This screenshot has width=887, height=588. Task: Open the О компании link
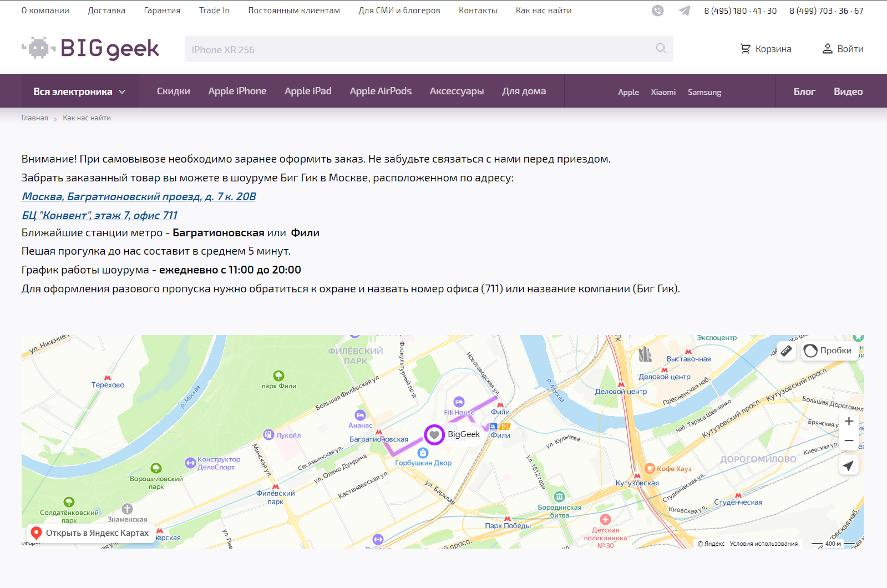click(x=45, y=11)
